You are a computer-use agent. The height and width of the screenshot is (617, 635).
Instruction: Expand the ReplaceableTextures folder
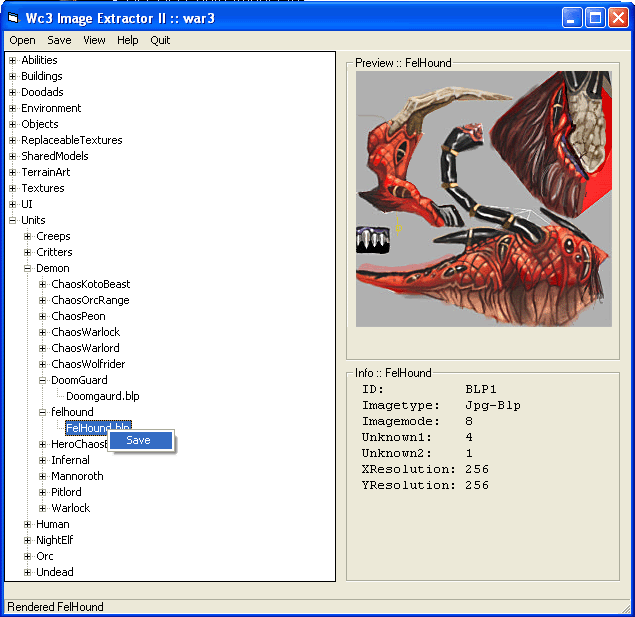(13, 140)
